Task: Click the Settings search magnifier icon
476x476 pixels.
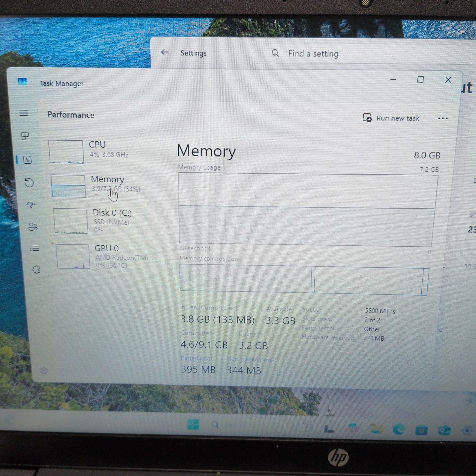Action: [x=275, y=53]
